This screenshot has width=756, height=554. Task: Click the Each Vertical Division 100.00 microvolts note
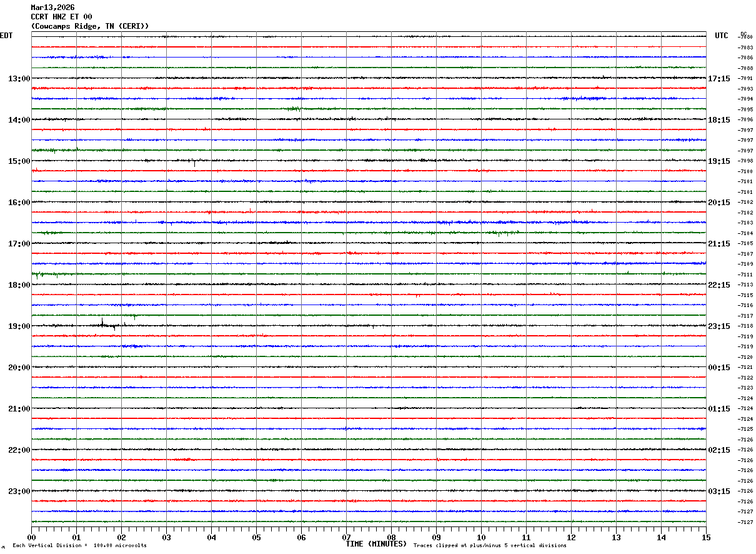[x=80, y=546]
